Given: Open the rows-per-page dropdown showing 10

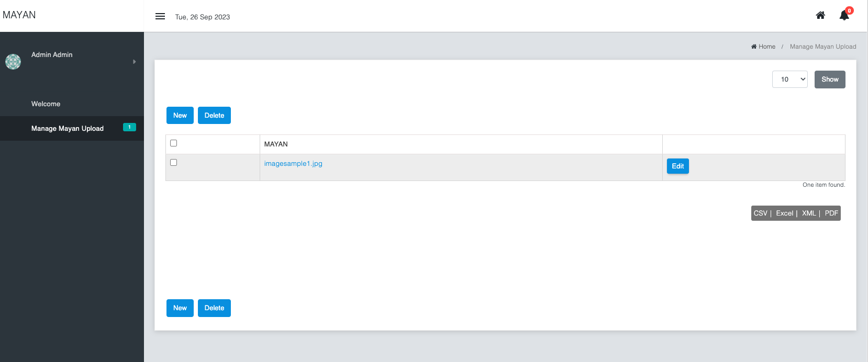Looking at the screenshot, I should 790,80.
